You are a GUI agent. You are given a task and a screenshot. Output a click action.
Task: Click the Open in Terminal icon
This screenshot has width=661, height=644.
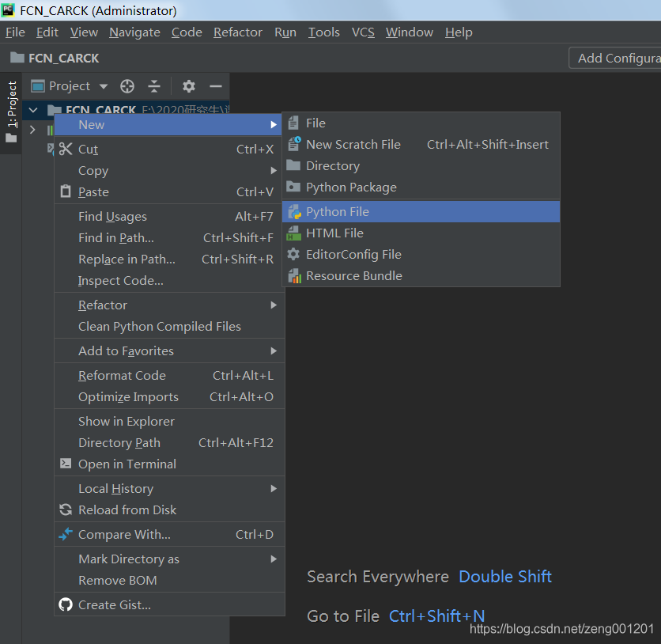click(66, 464)
